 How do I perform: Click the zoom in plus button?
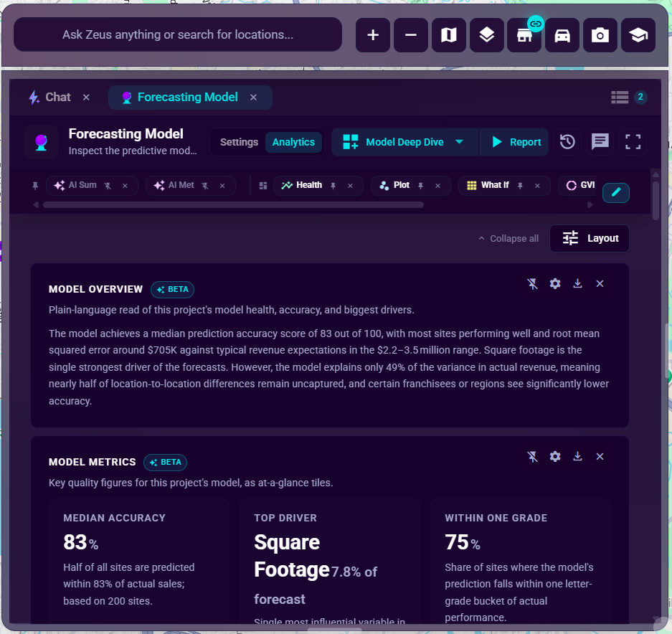point(373,35)
